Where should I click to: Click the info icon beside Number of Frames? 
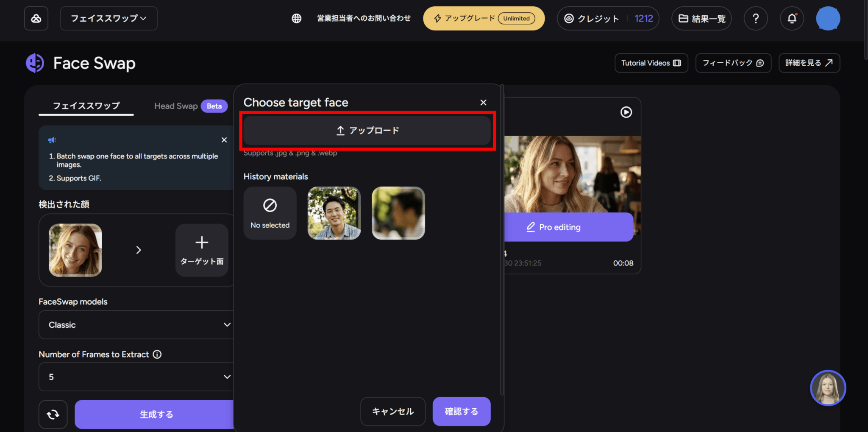click(157, 354)
